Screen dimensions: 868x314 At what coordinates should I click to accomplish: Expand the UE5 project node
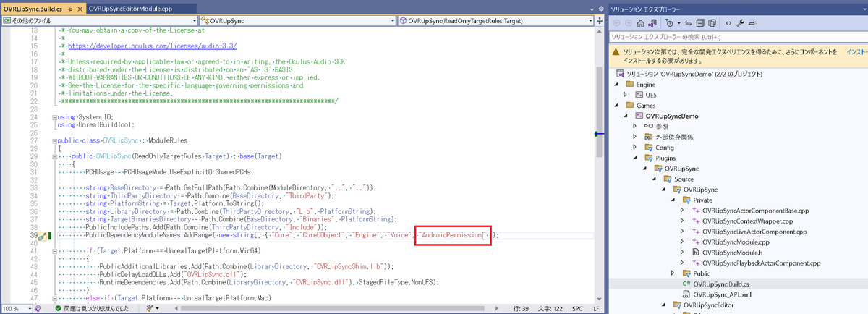coord(626,94)
